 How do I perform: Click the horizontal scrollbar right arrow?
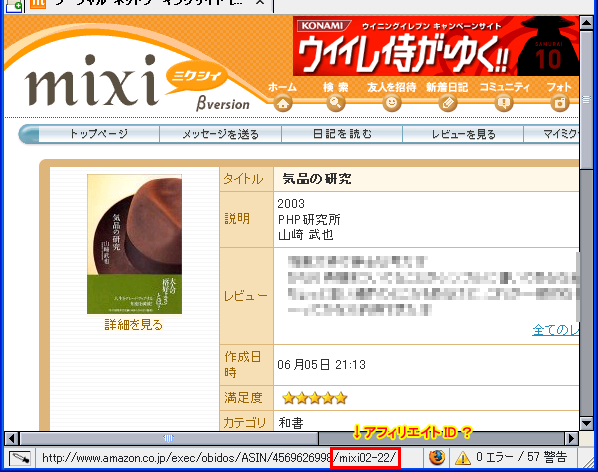click(x=571, y=438)
